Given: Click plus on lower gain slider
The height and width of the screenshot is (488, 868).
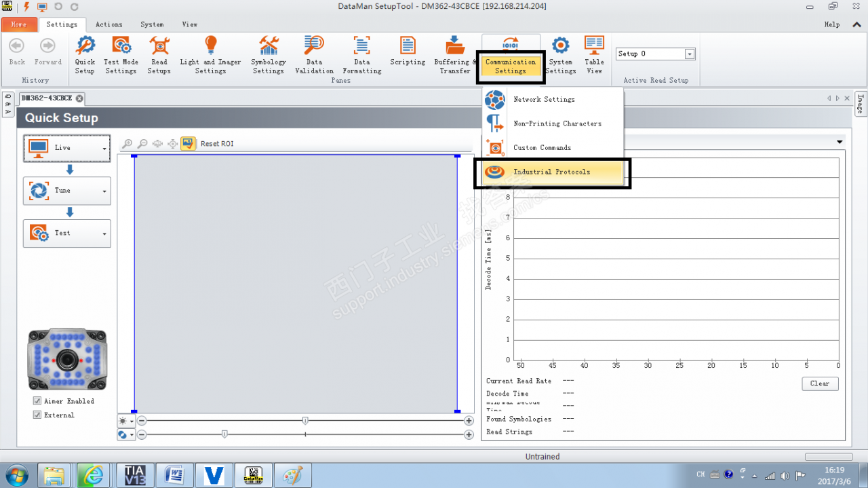Looking at the screenshot, I should [x=469, y=434].
